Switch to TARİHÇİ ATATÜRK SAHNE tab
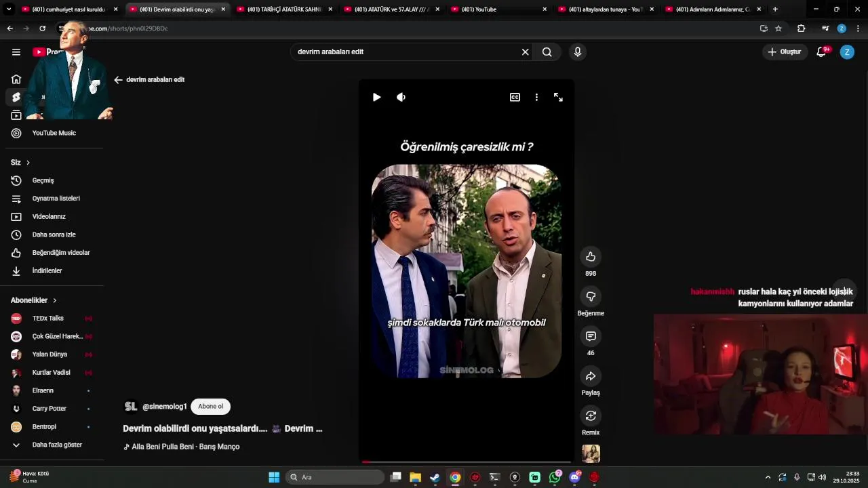868x488 pixels. pos(283,9)
